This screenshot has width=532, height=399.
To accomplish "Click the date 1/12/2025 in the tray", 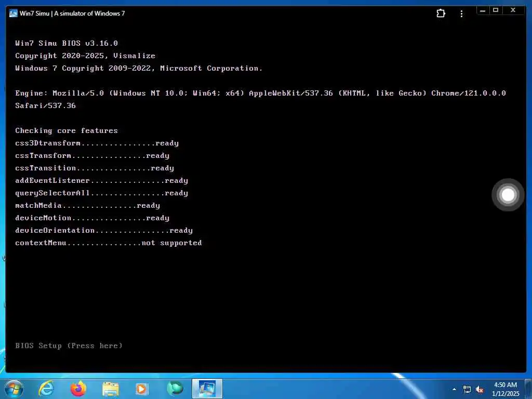I will [x=506, y=394].
